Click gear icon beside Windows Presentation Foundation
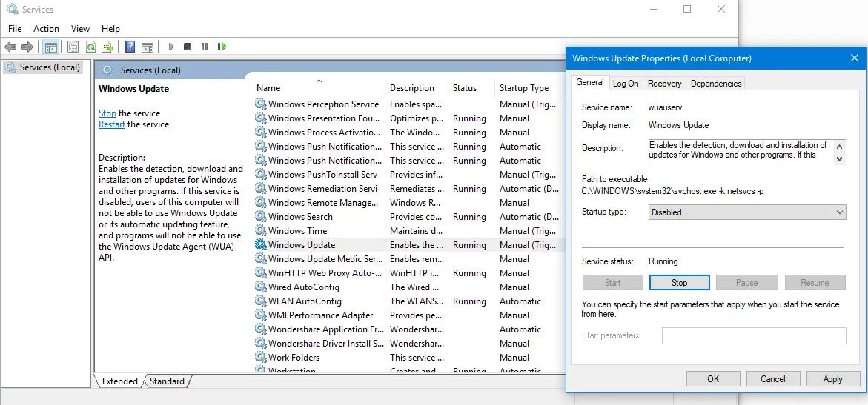 (261, 118)
